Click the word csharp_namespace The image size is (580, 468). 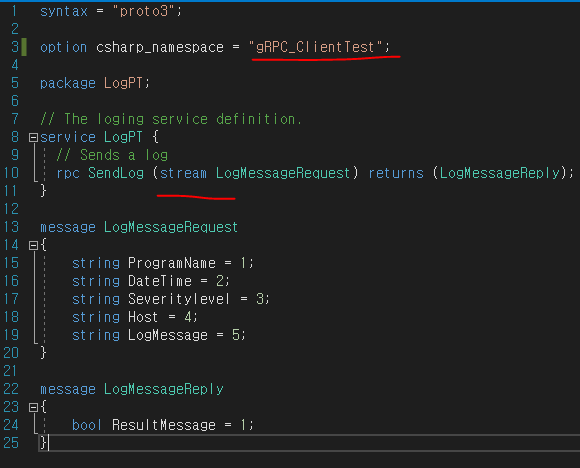tap(160, 47)
